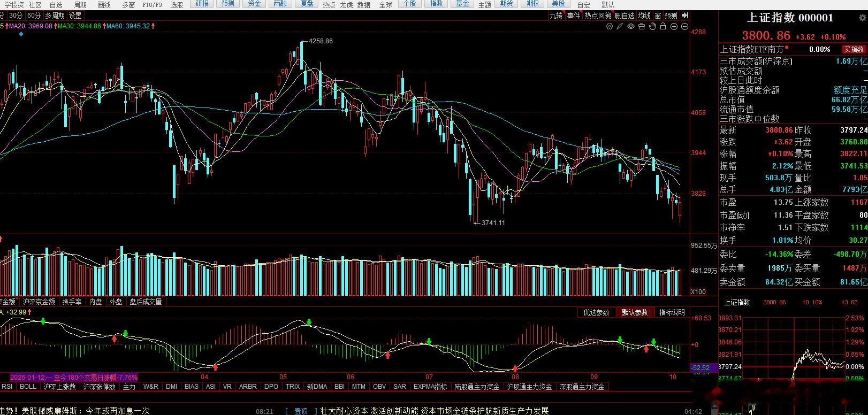
Task: Toggle the chart lock icon
Action: 663,26
